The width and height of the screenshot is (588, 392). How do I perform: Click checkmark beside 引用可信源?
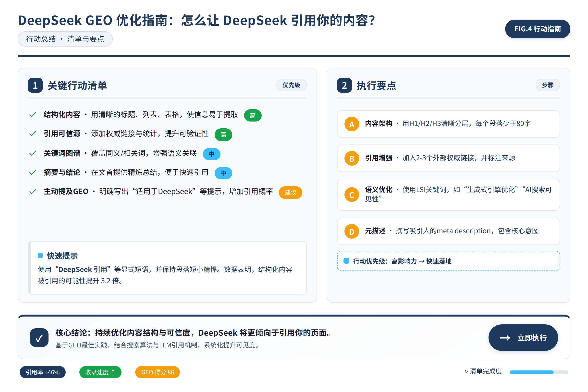33,134
